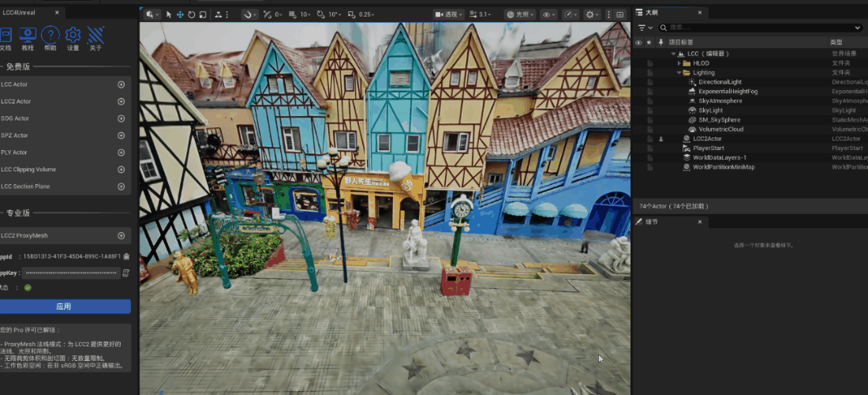Open the outliner search options chevron
The width and height of the screenshot is (868, 395).
tap(858, 27)
